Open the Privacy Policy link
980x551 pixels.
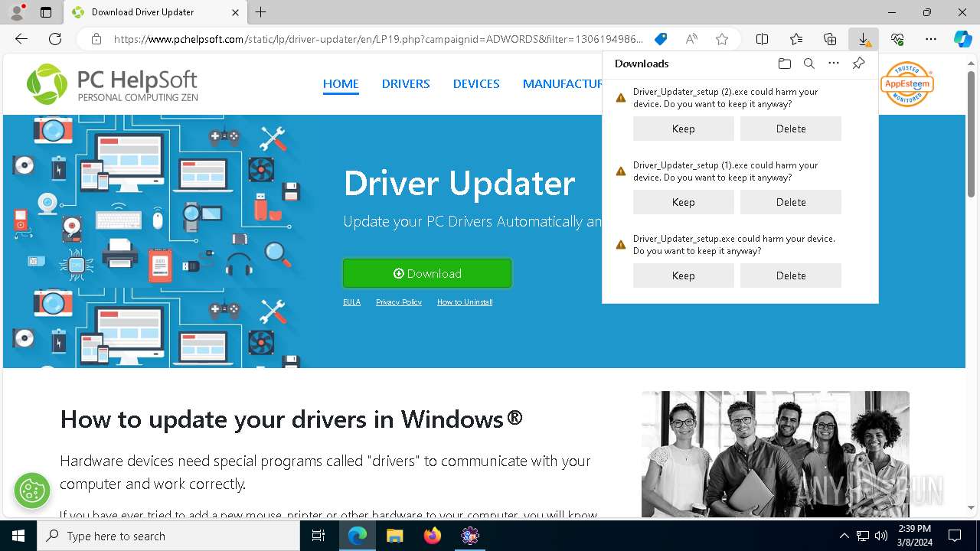tap(399, 302)
